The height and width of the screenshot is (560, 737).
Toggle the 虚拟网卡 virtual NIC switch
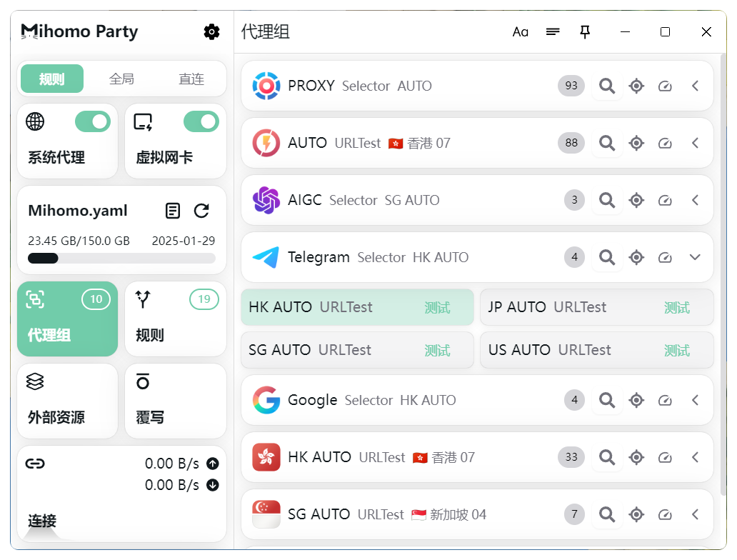coord(201,121)
